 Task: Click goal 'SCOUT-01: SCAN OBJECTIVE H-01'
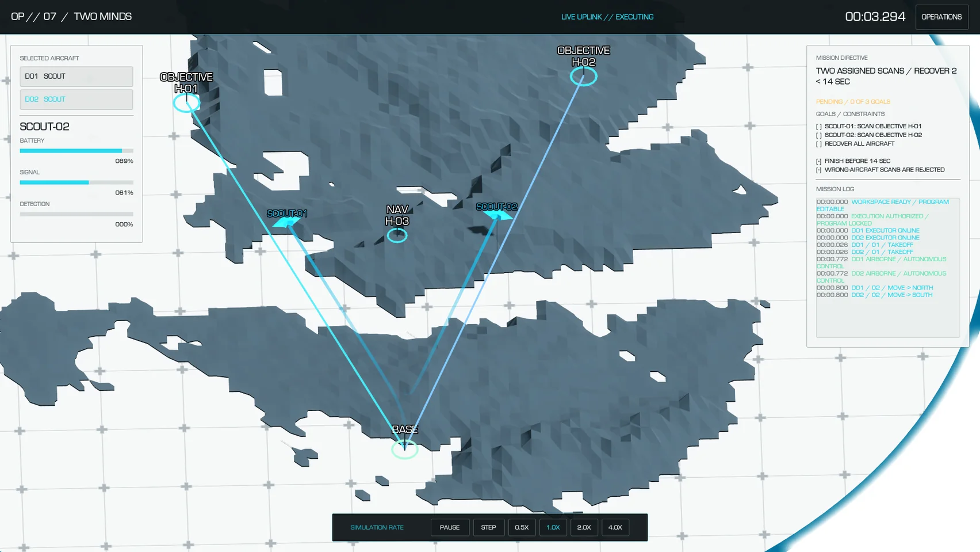click(868, 126)
